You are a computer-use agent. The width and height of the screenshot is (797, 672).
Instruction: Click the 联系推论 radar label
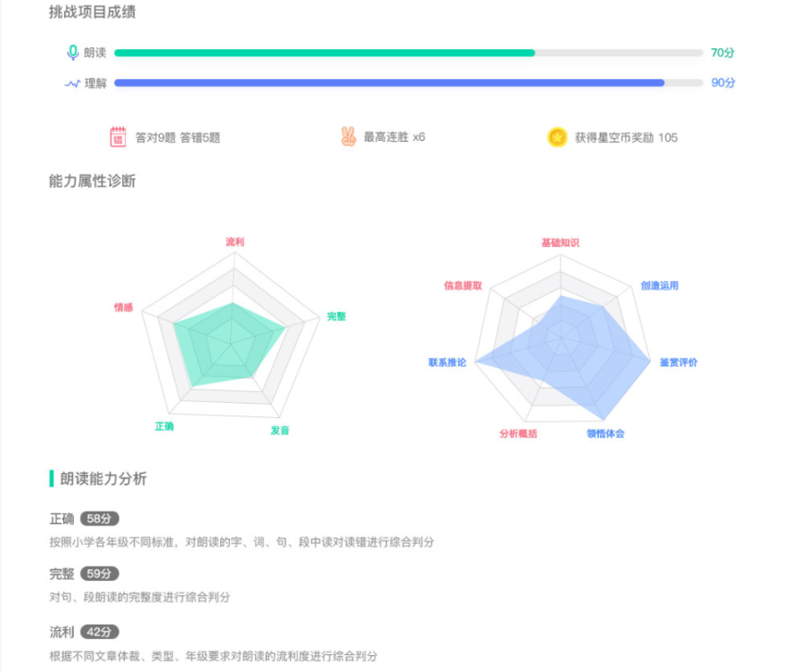[x=448, y=363]
